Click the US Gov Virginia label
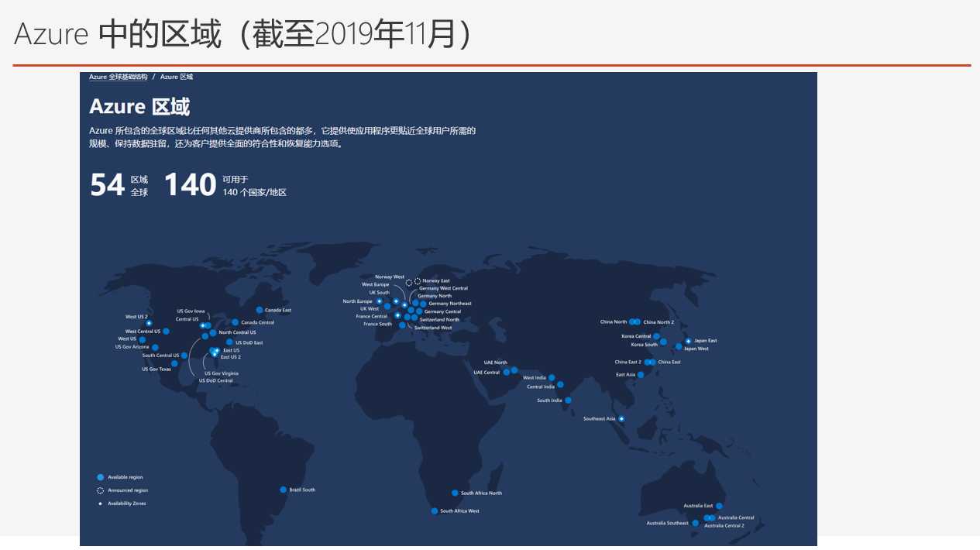980x550 pixels. coord(222,373)
